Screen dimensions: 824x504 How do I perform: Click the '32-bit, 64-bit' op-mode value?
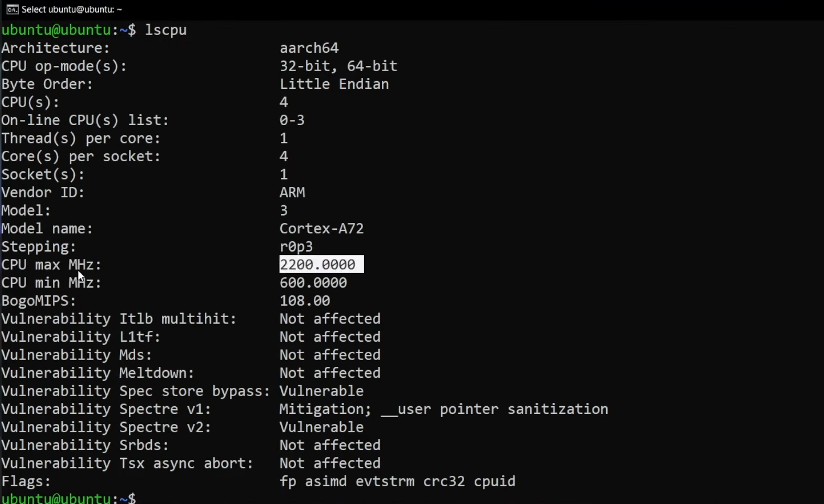pyautogui.click(x=338, y=66)
